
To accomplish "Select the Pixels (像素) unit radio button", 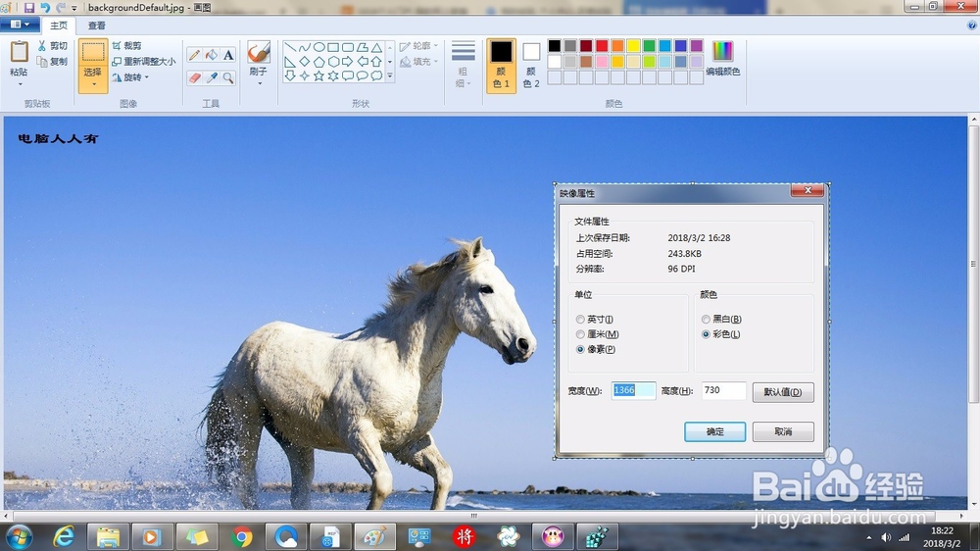I will point(580,350).
